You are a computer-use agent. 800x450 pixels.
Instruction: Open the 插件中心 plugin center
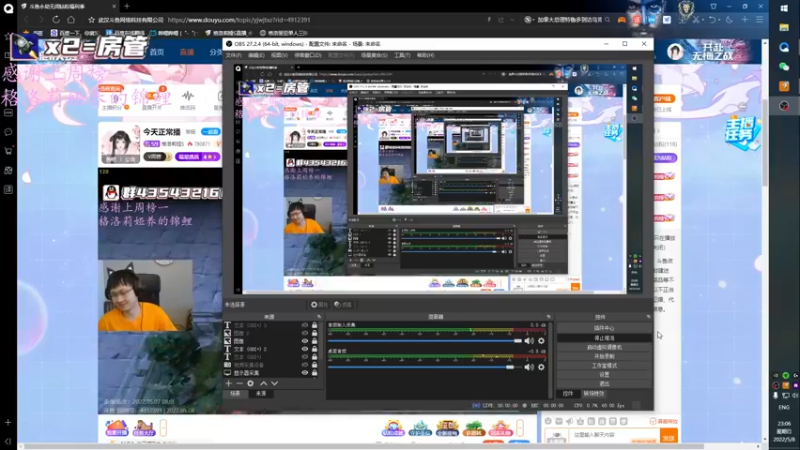(x=604, y=328)
